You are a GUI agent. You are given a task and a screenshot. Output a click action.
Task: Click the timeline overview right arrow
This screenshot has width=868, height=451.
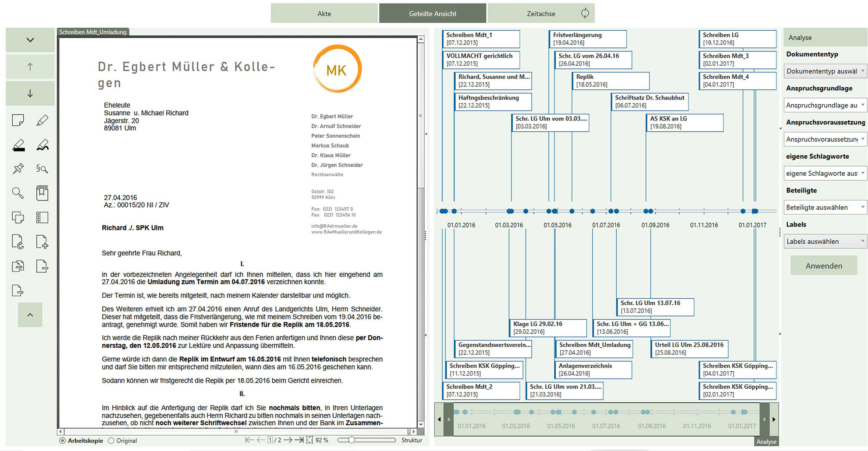[x=774, y=419]
